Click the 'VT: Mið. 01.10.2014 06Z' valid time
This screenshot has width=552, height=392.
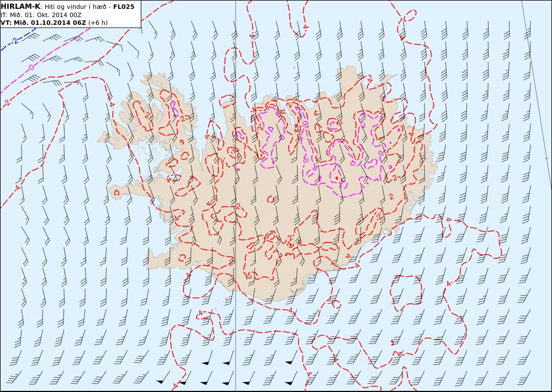tap(43, 23)
